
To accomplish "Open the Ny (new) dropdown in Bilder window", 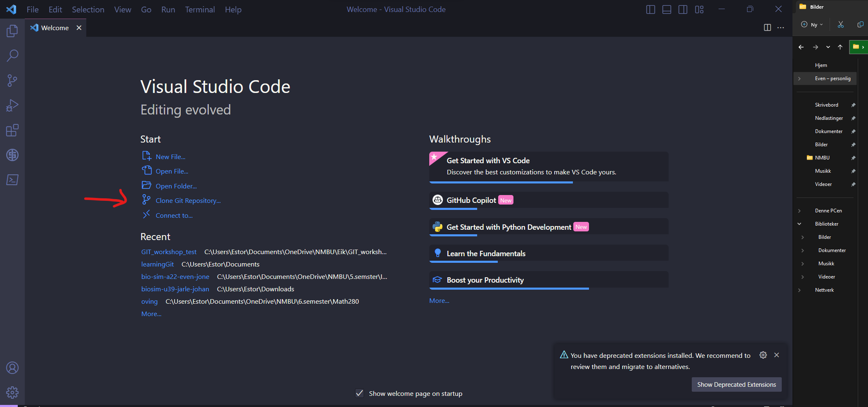I will (812, 24).
